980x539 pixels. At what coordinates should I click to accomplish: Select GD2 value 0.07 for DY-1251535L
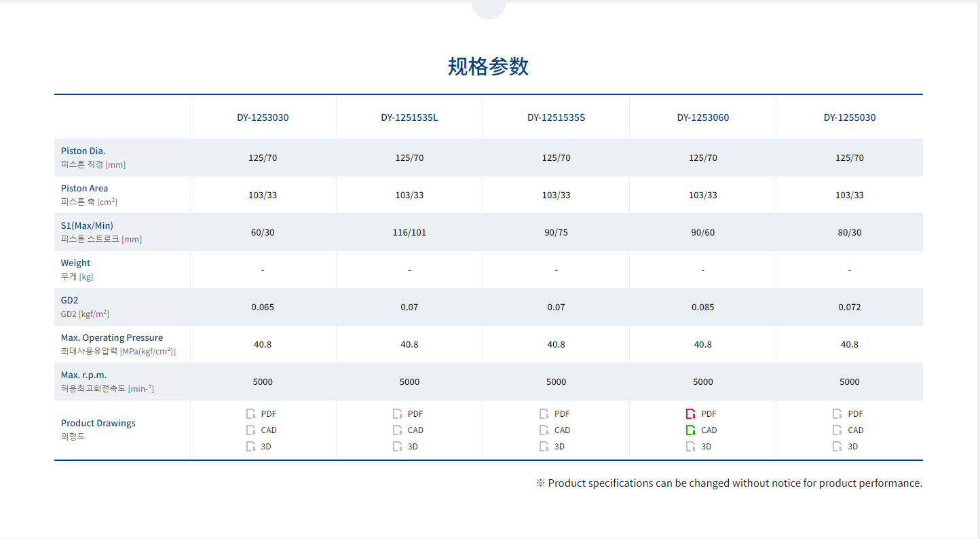409,307
